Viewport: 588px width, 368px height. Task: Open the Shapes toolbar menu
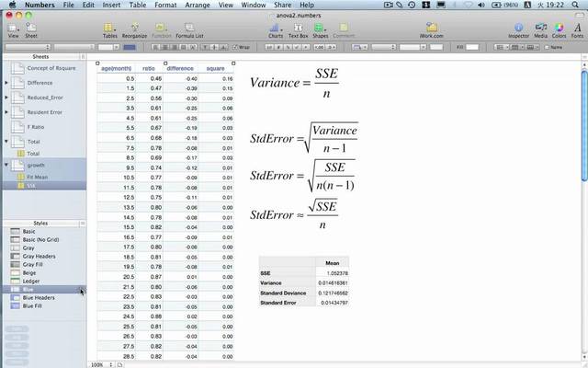point(321,30)
